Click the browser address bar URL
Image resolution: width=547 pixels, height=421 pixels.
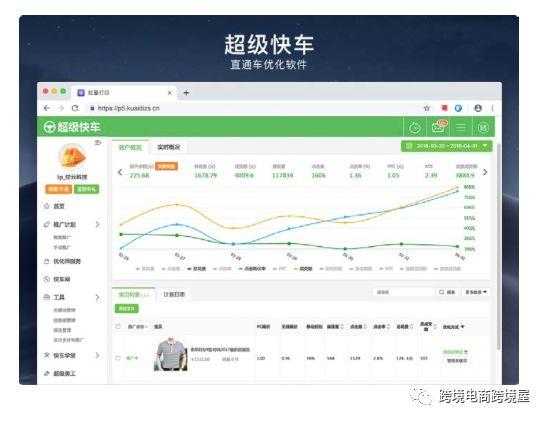click(x=128, y=108)
